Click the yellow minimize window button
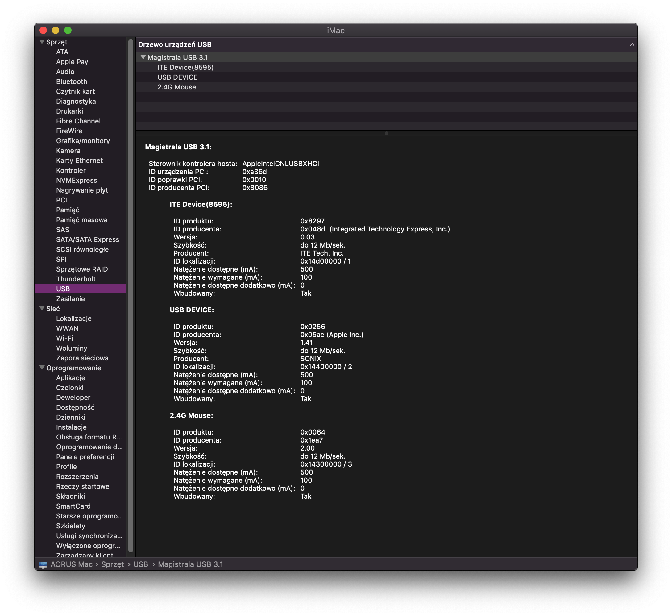This screenshot has width=672, height=616. [55, 30]
